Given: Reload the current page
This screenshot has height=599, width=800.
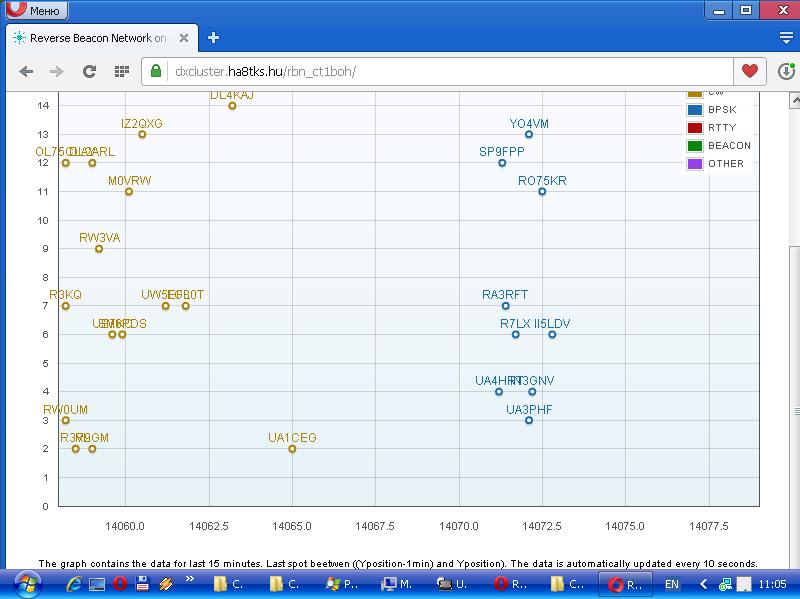Looking at the screenshot, I should [x=89, y=71].
